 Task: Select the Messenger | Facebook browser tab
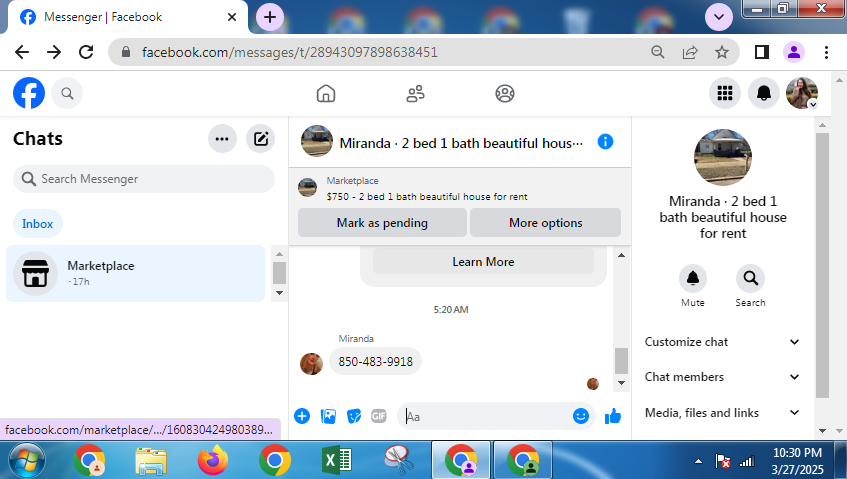tap(127, 17)
